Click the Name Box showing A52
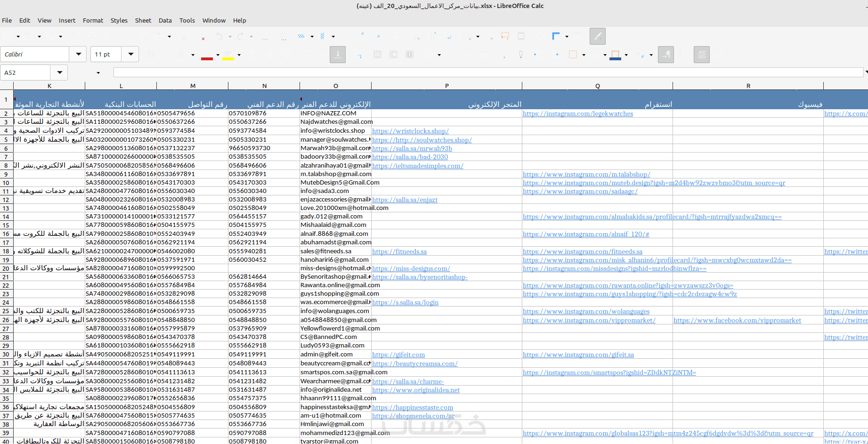Image resolution: width=868 pixels, height=444 pixels. pyautogui.click(x=25, y=73)
